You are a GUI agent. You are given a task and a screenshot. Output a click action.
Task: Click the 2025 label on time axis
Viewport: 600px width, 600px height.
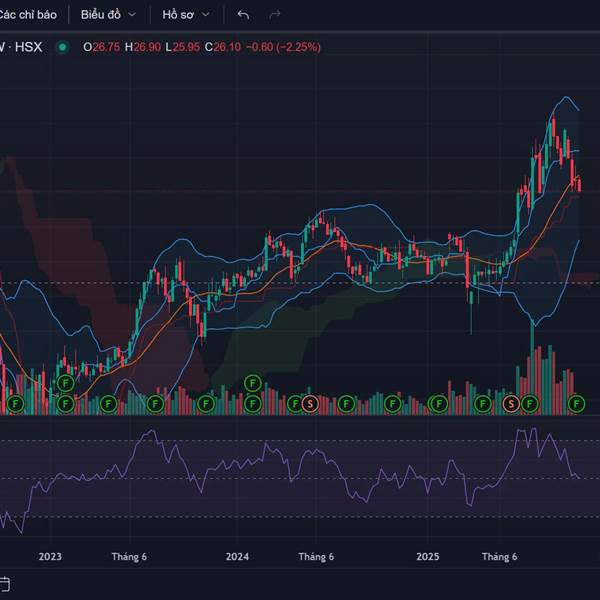click(x=428, y=557)
